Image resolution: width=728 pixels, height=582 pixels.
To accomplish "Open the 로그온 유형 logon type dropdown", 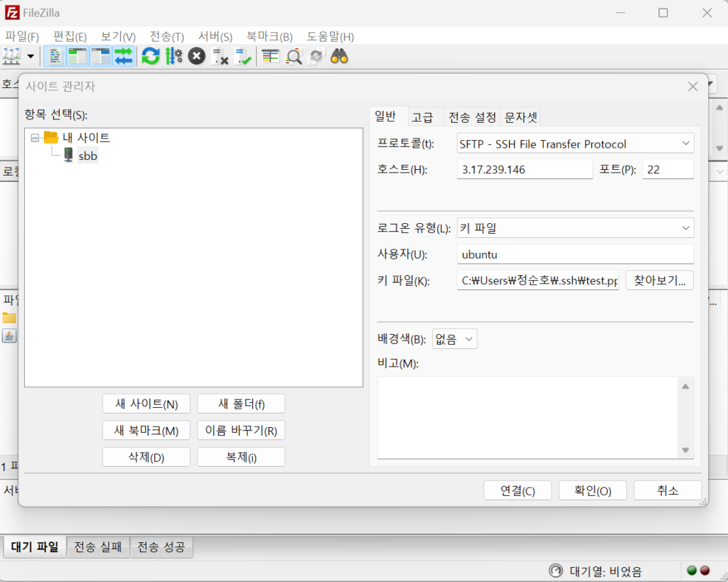I will tap(575, 228).
